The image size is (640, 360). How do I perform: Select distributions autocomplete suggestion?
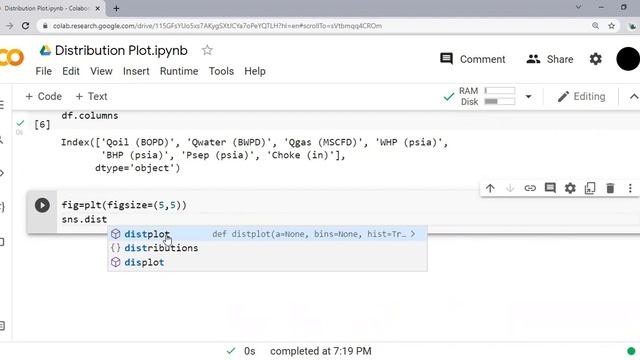(267, 248)
